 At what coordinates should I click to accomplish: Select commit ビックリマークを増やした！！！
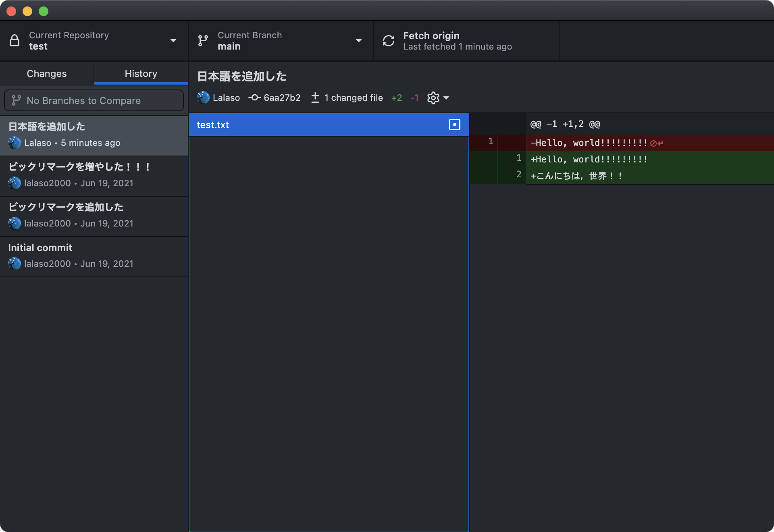94,175
